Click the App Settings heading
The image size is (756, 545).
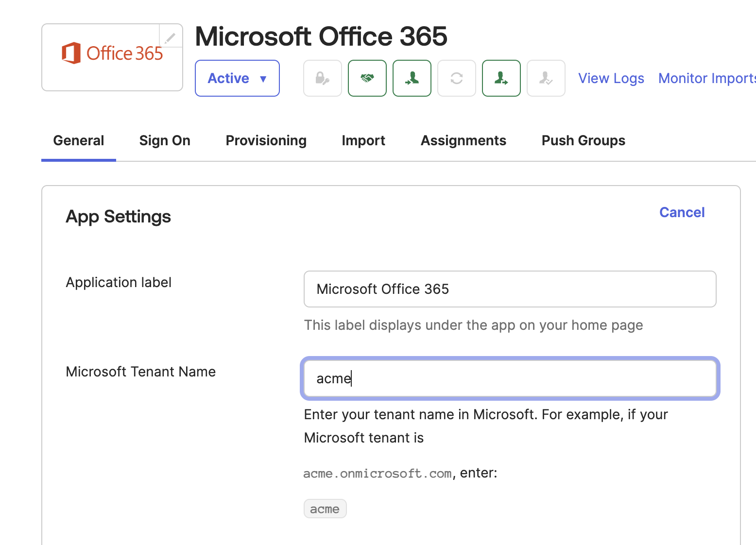[118, 217]
